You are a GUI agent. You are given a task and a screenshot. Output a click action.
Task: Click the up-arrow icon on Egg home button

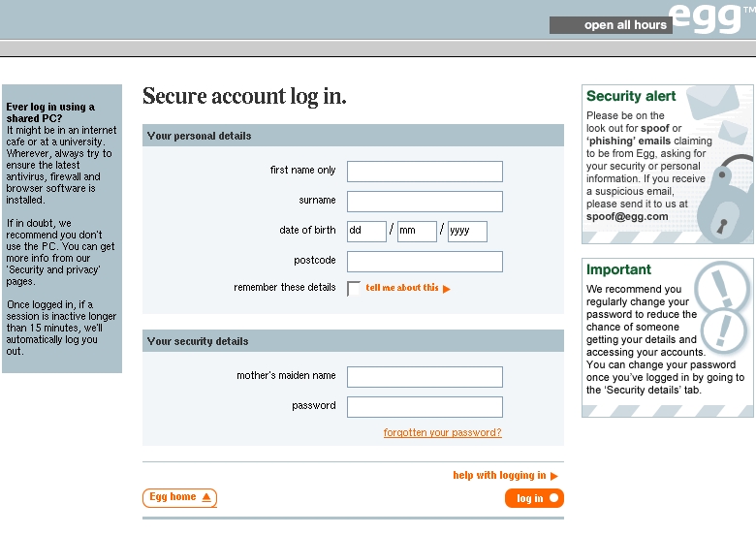(205, 497)
